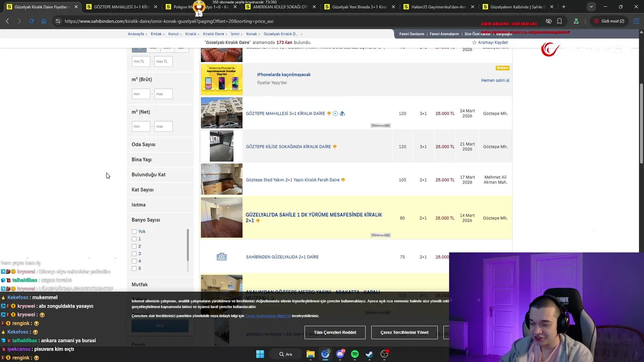644x362 pixels.
Task: Open Favori İlanlarım link
Action: pyautogui.click(x=412, y=34)
